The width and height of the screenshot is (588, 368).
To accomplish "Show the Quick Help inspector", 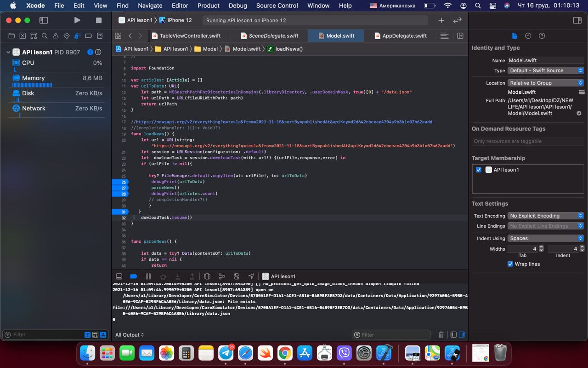I will (542, 35).
